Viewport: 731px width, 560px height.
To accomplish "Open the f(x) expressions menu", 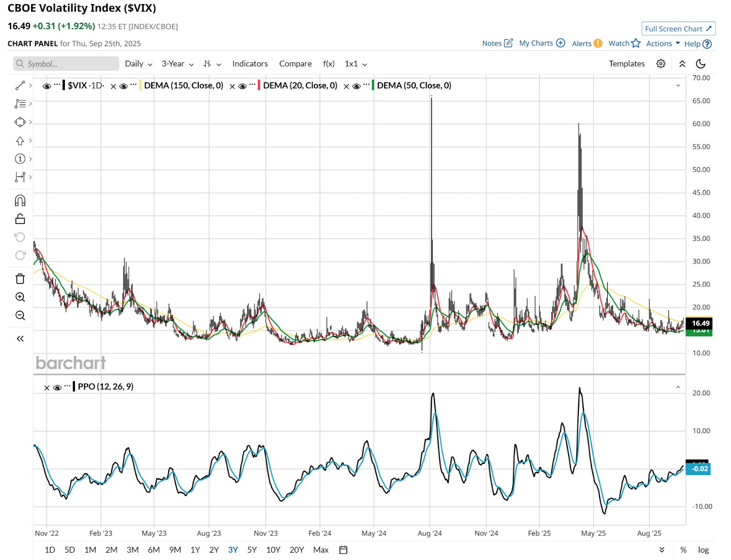I will [x=329, y=63].
